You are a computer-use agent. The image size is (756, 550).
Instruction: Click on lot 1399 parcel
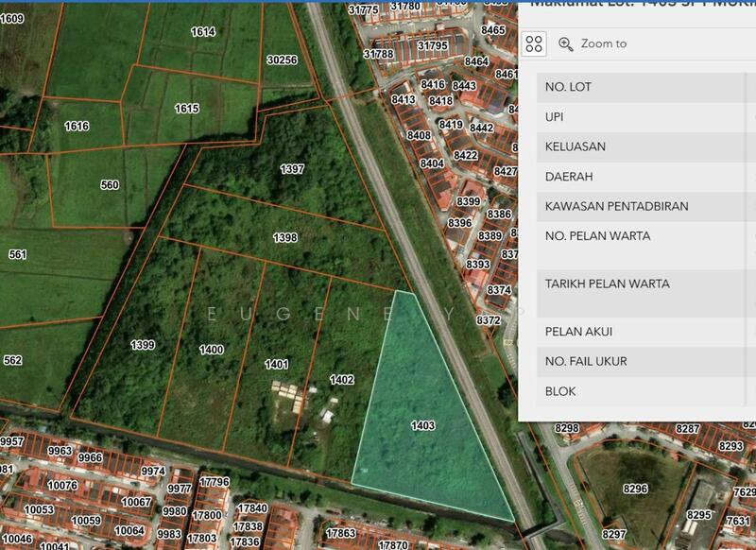click(x=143, y=345)
